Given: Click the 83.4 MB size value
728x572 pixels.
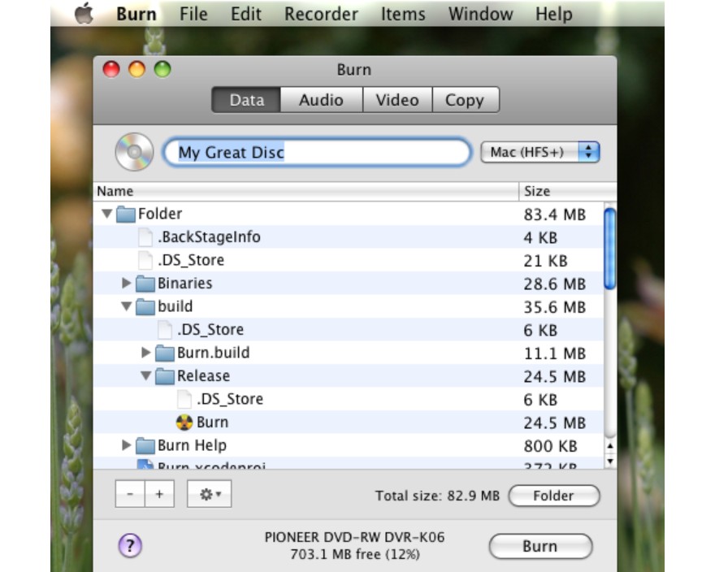Looking at the screenshot, I should click(554, 214).
